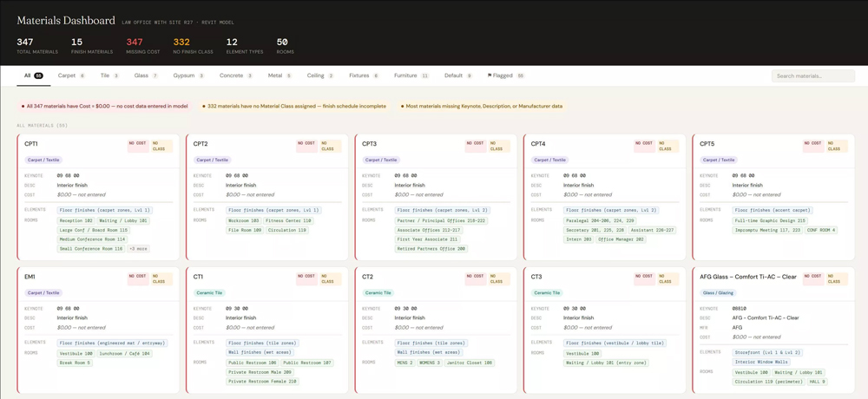
Task: Select the File Room 109 chip
Action: tap(245, 230)
